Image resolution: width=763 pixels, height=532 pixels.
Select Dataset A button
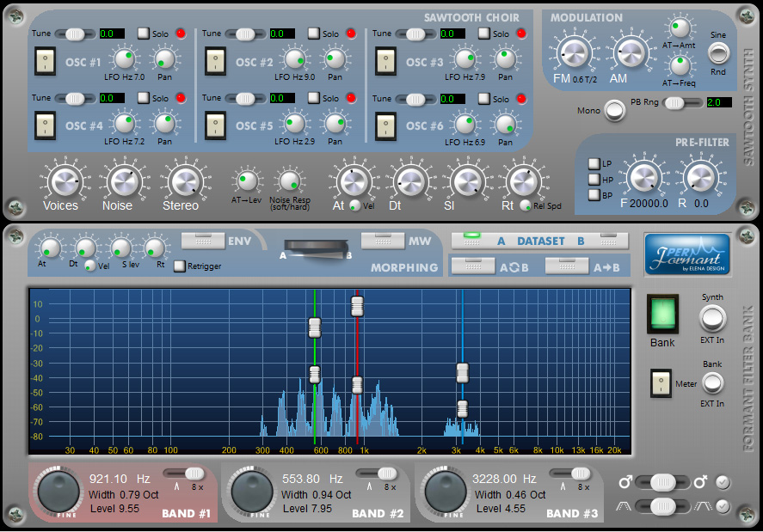click(471, 241)
